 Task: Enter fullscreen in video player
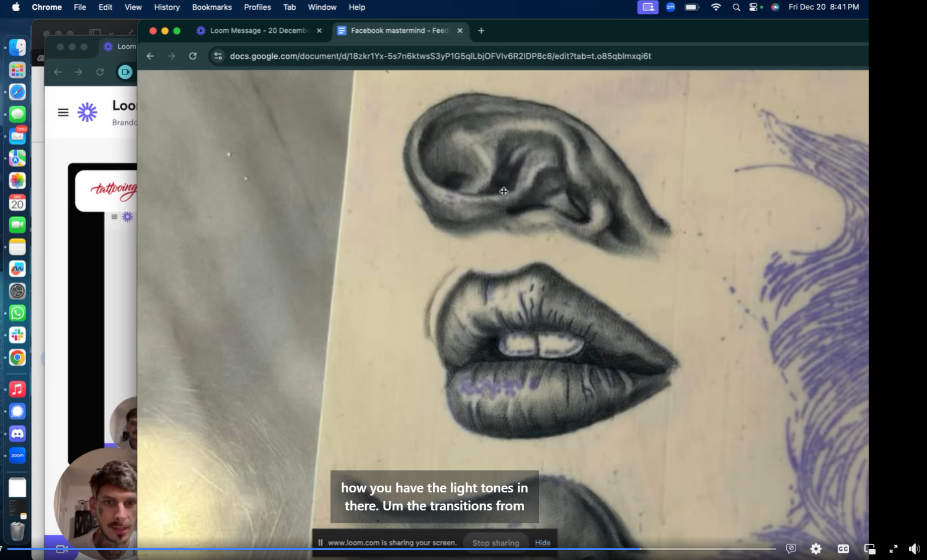894,549
